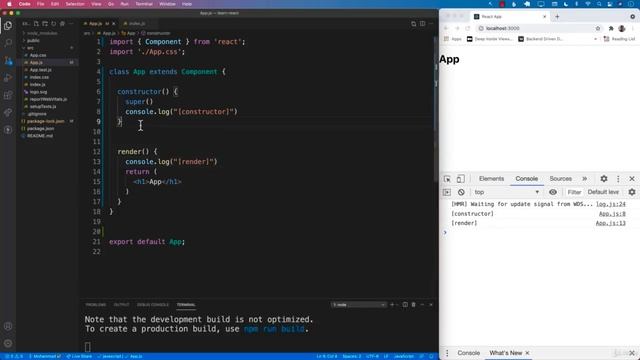Open the Apps bookmark shortcut
Viewport: 640px width, 360px height.
(453, 39)
